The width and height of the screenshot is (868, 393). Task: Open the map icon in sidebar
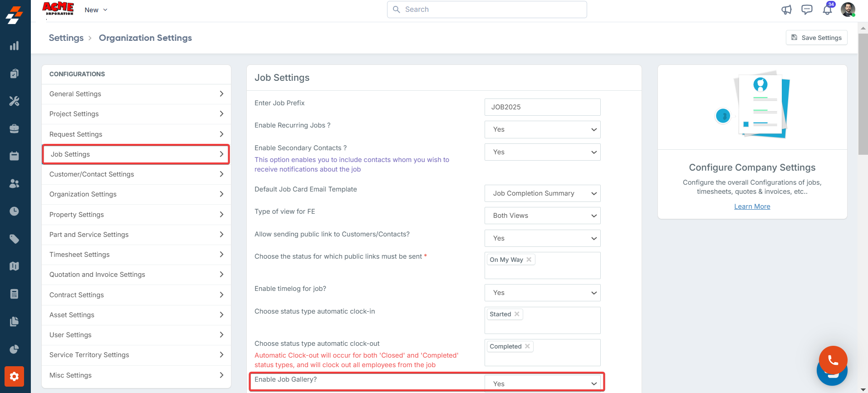click(15, 266)
